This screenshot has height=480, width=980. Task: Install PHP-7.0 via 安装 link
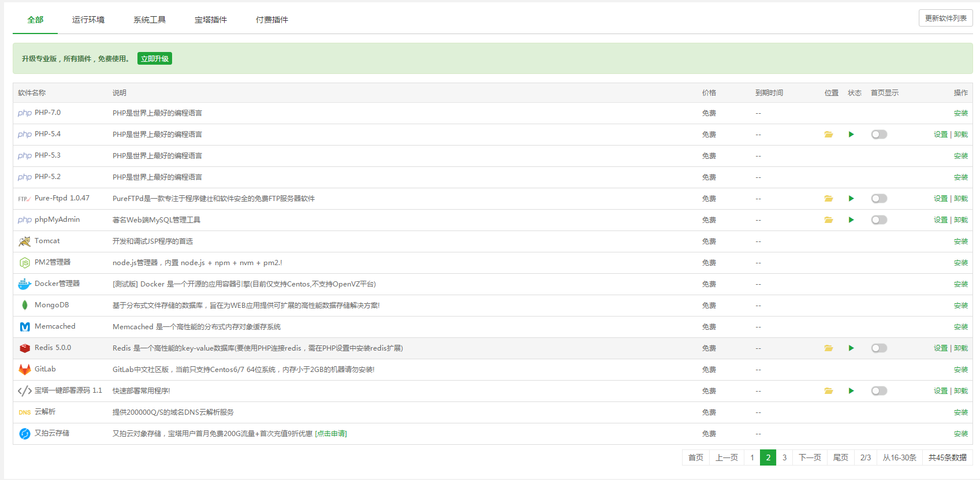coord(961,113)
